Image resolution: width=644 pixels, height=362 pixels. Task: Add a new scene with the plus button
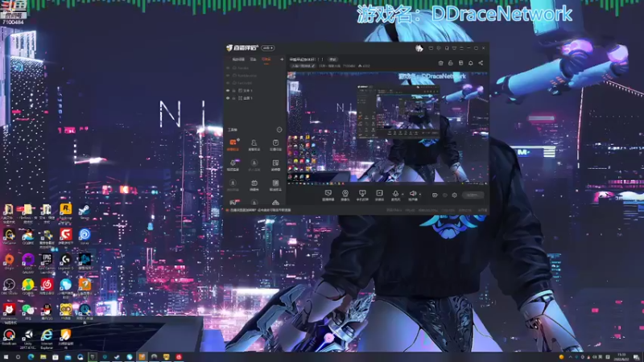(x=282, y=59)
